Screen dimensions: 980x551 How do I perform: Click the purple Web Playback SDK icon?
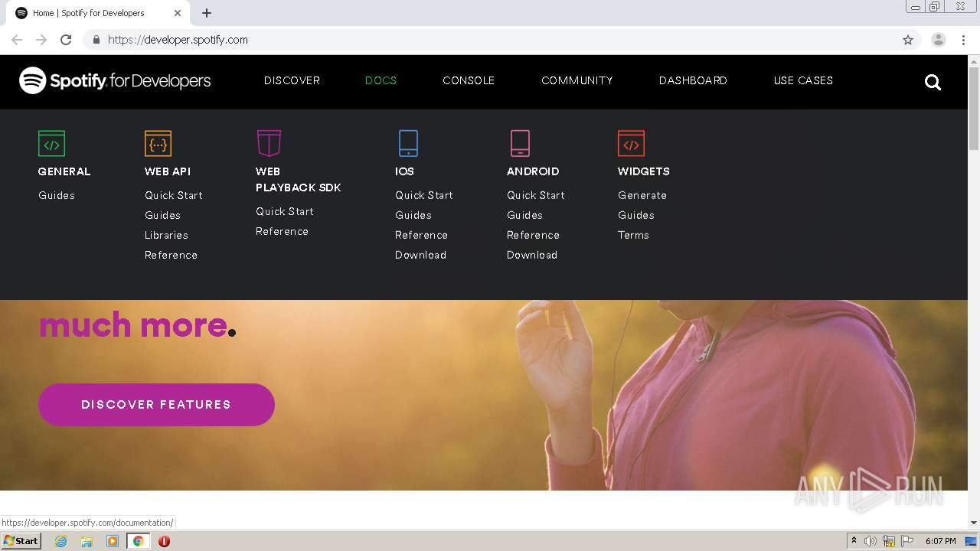(269, 143)
